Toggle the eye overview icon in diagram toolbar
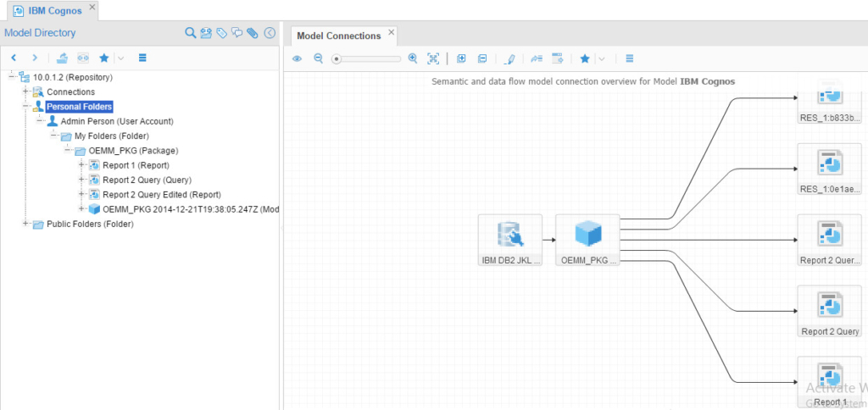This screenshot has height=410, width=868. 298,58
